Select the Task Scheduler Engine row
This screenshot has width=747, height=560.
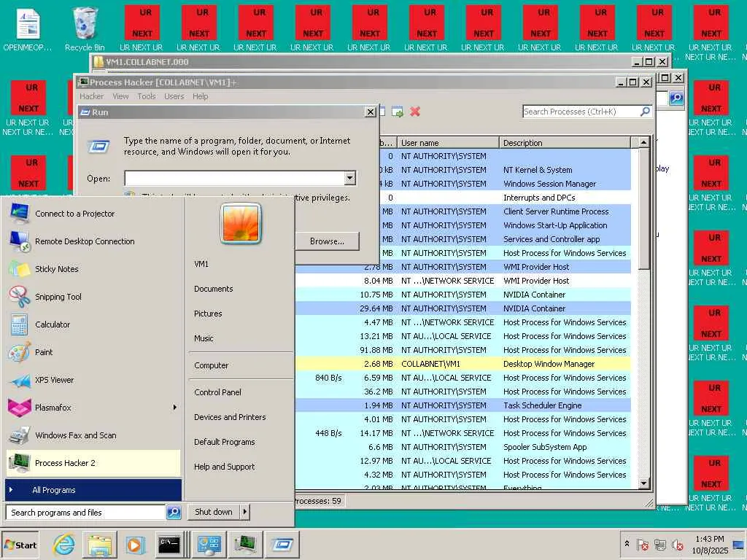(462, 405)
